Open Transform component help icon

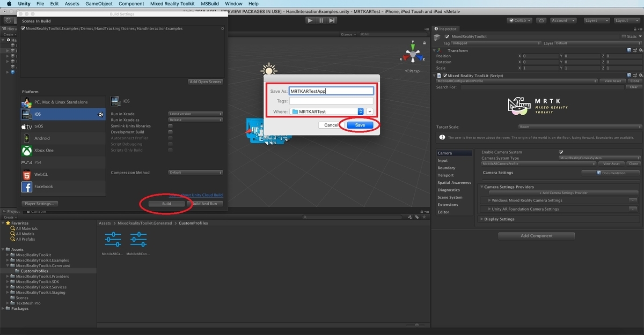628,50
